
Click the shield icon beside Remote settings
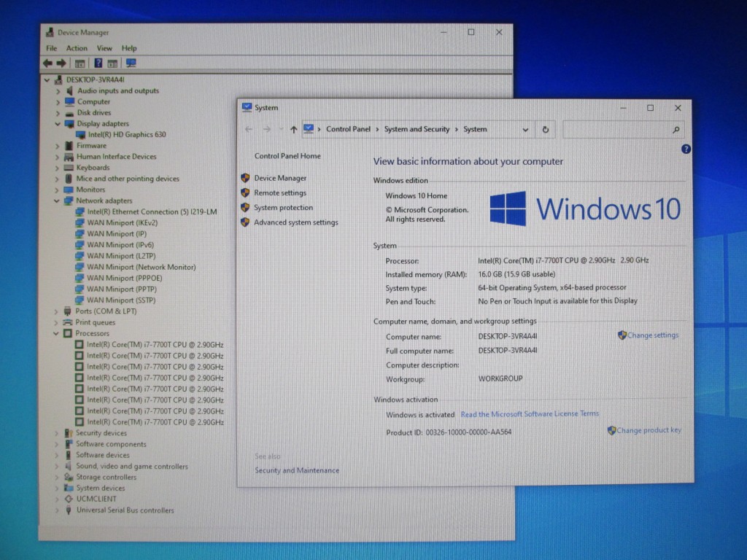tap(245, 192)
